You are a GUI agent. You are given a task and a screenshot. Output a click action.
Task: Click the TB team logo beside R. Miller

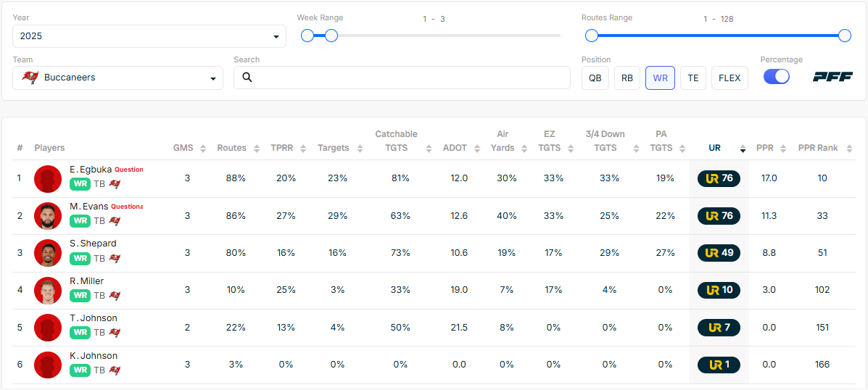[114, 296]
